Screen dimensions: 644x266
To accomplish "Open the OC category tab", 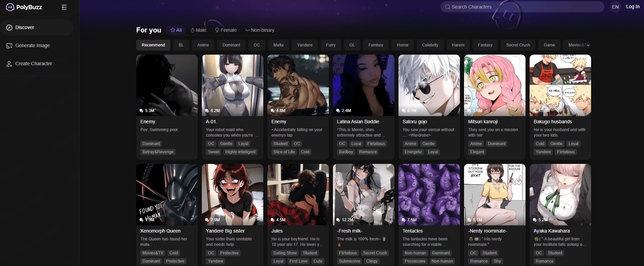I will (x=257, y=45).
